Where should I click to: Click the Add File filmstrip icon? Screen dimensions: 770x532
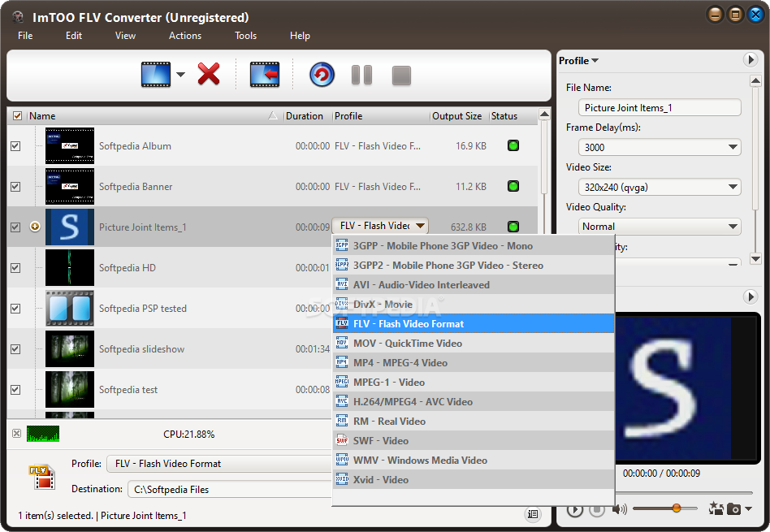pyautogui.click(x=156, y=75)
